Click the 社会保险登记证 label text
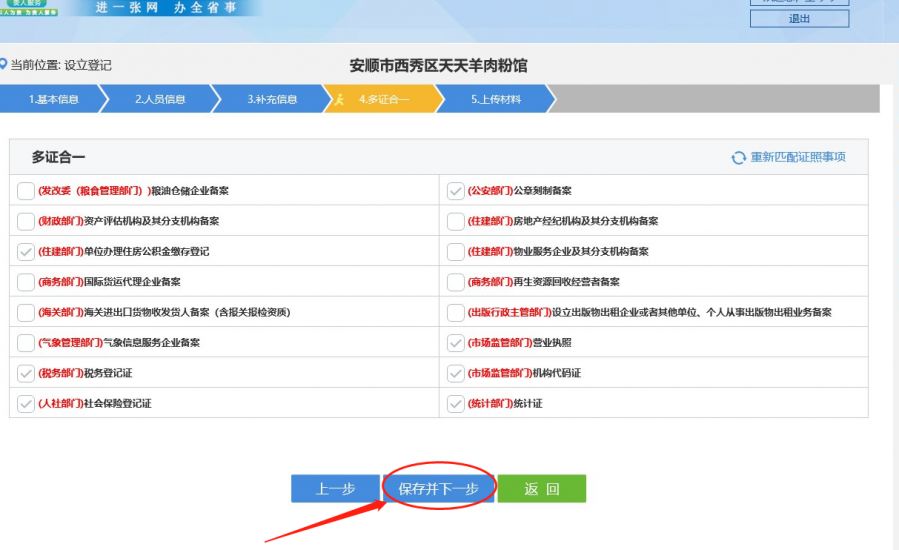The width and height of the screenshot is (899, 550). click(118, 403)
